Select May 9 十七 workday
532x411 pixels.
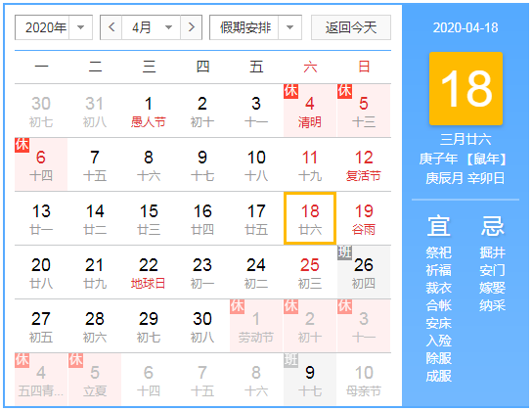coord(310,380)
